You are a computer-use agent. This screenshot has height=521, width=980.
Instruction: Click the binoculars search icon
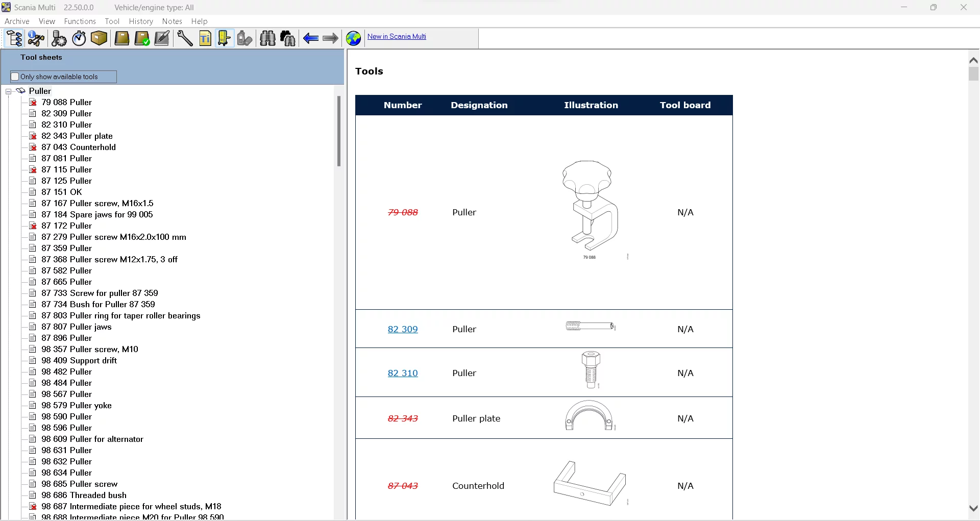[267, 38]
